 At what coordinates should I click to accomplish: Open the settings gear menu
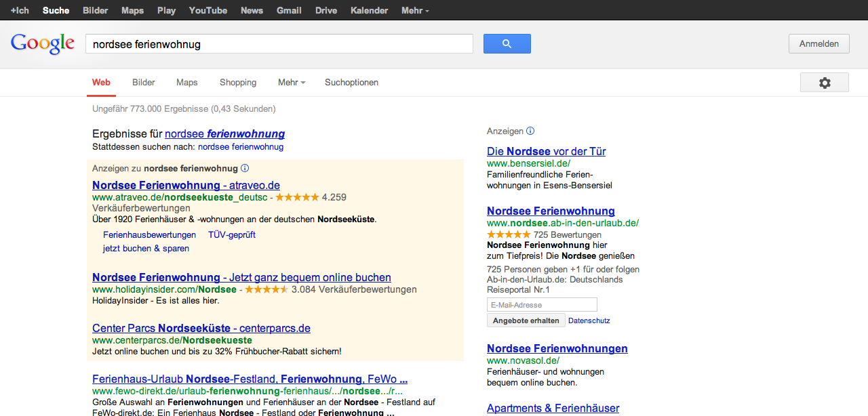(x=824, y=83)
